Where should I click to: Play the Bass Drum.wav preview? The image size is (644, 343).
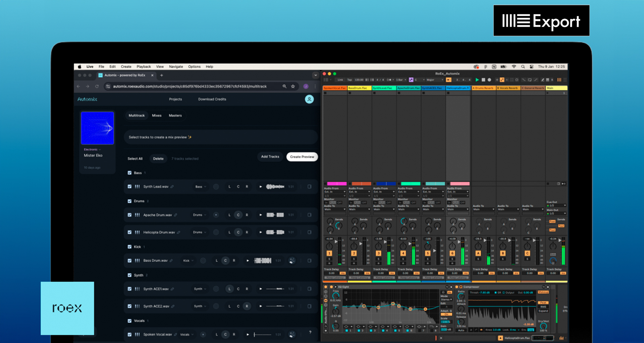[248, 261]
